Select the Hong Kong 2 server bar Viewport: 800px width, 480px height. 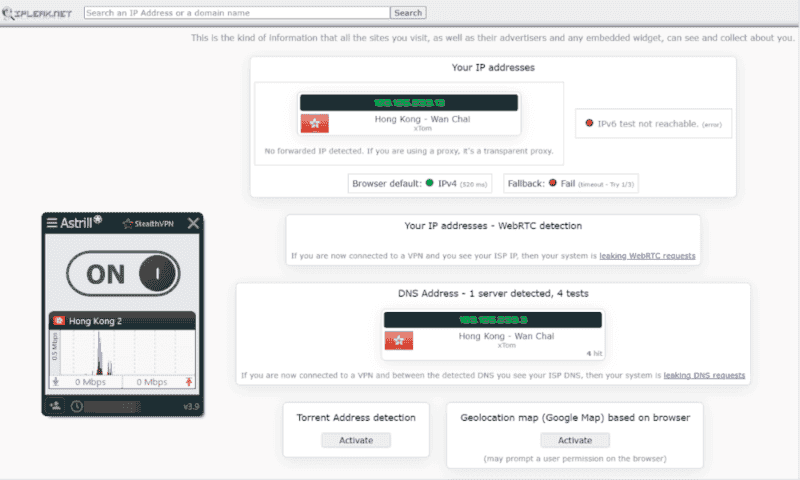tap(122, 321)
